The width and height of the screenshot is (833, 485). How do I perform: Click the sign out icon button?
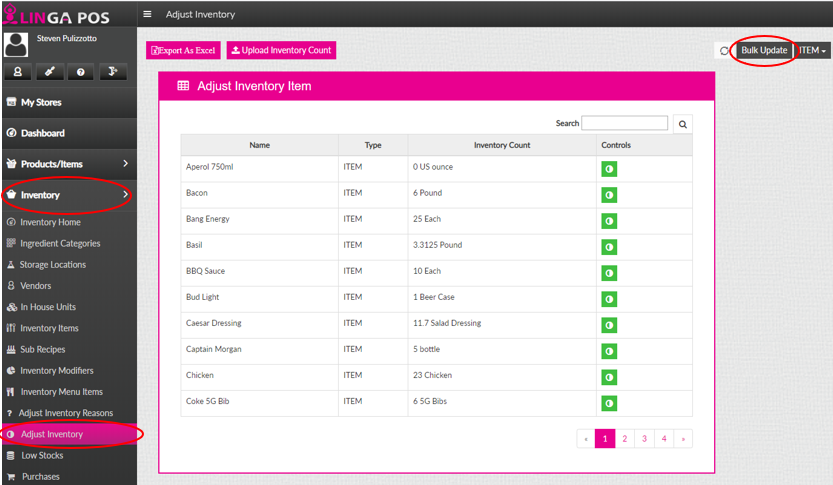click(113, 72)
